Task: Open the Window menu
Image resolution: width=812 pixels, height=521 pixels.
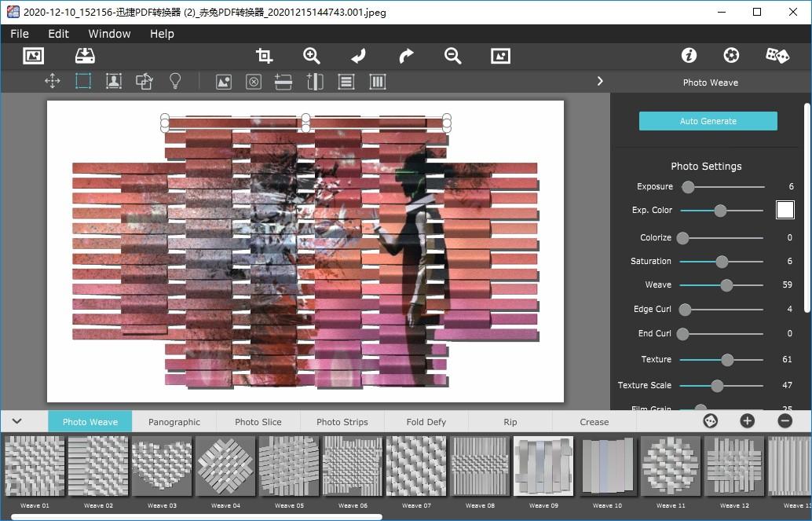Action: 109,34
